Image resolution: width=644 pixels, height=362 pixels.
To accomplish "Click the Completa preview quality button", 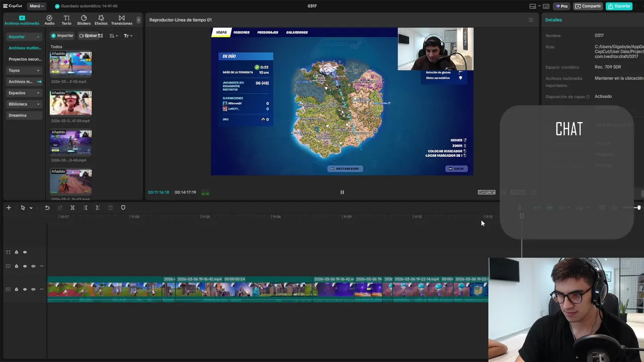I will point(487,192).
